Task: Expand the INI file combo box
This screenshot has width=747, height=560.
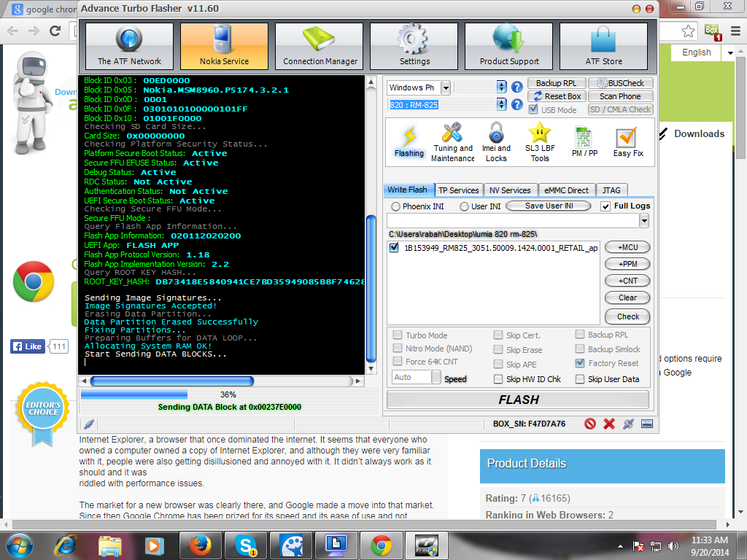Action: [644, 220]
